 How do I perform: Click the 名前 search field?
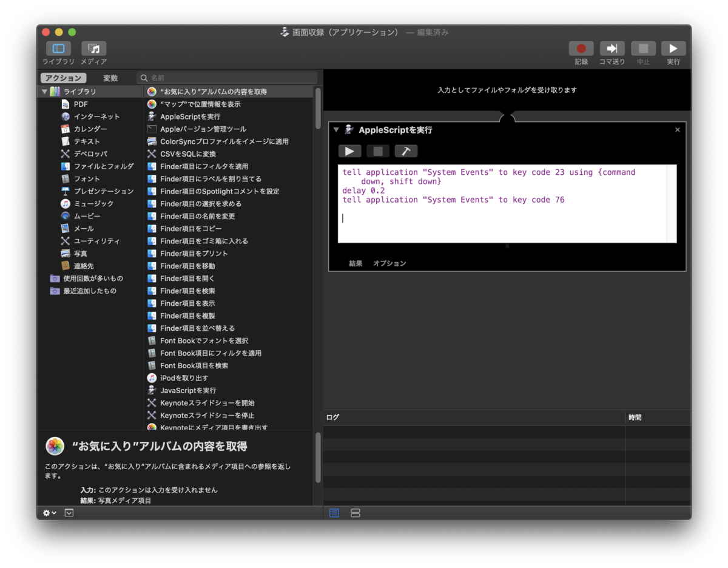coord(227,78)
